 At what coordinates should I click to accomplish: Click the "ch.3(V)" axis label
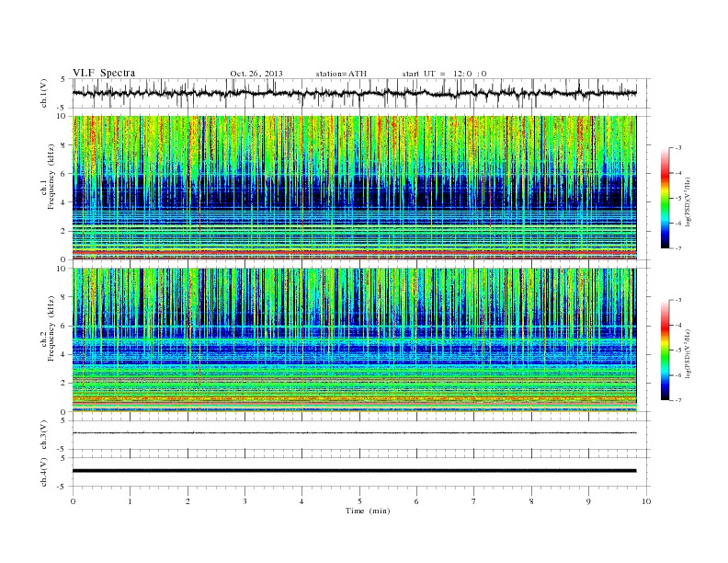coord(44,435)
